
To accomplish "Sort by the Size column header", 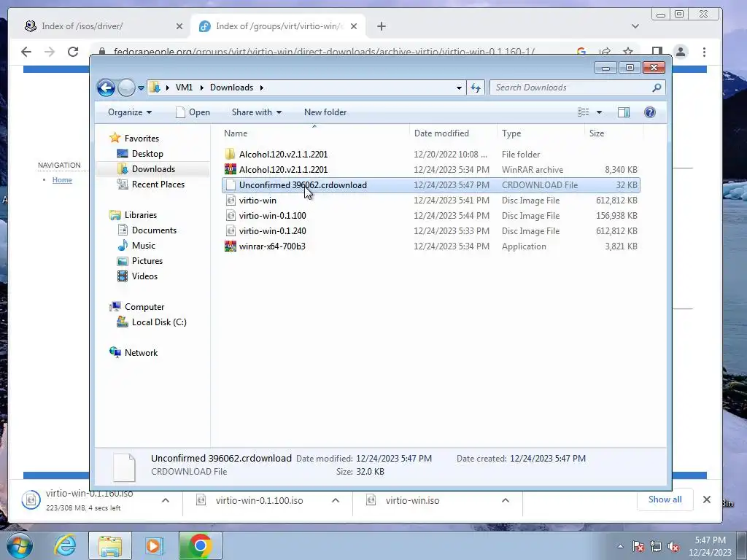I will coord(613,133).
